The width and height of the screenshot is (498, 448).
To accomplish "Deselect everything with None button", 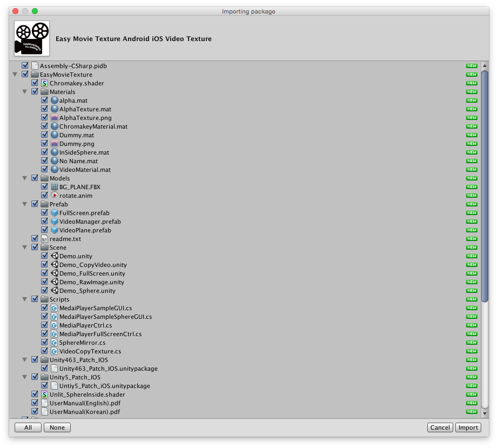I will [57, 427].
